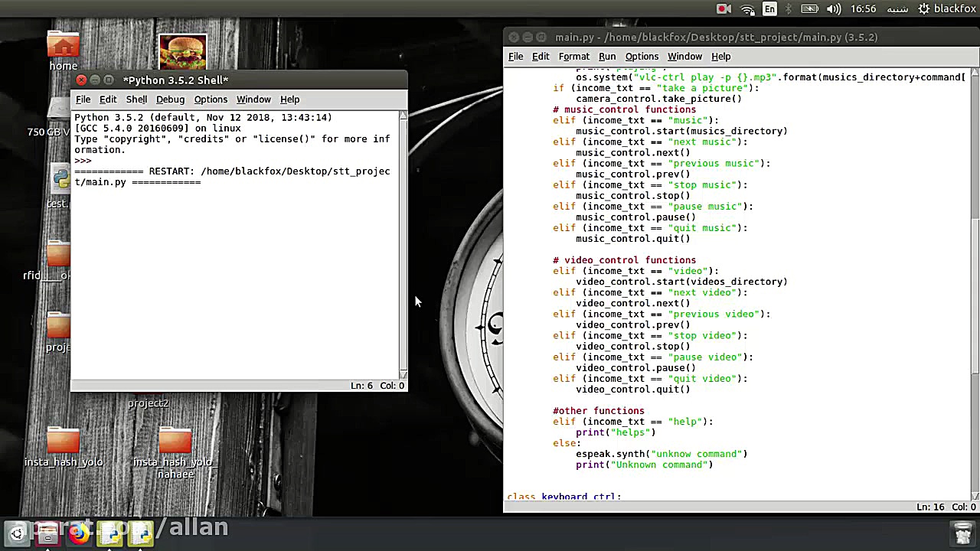Screen dimensions: 980x551
Task: Open the file manager icon in panel
Action: tap(47, 533)
